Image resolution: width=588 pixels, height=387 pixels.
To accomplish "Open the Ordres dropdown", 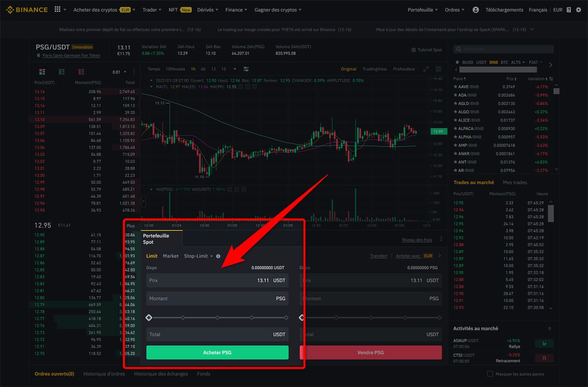I will point(454,10).
